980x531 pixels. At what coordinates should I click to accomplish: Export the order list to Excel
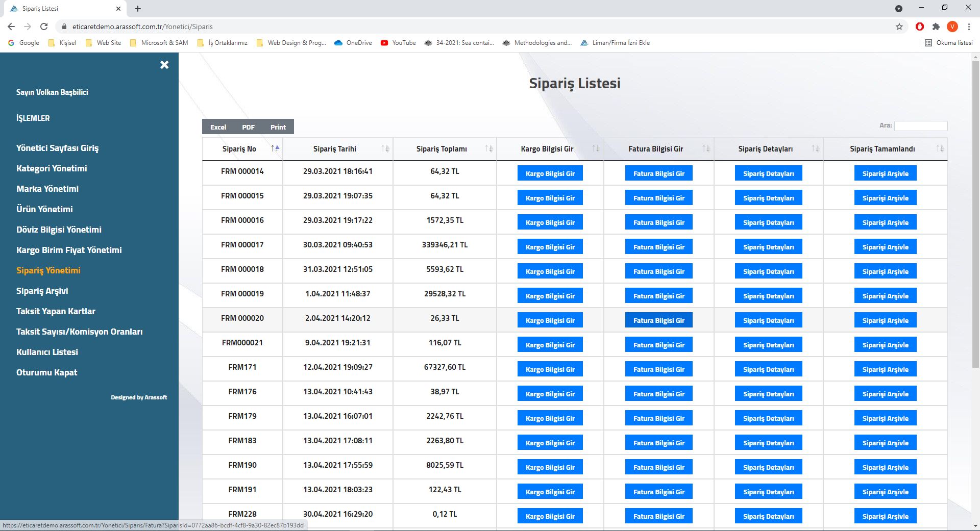(218, 127)
